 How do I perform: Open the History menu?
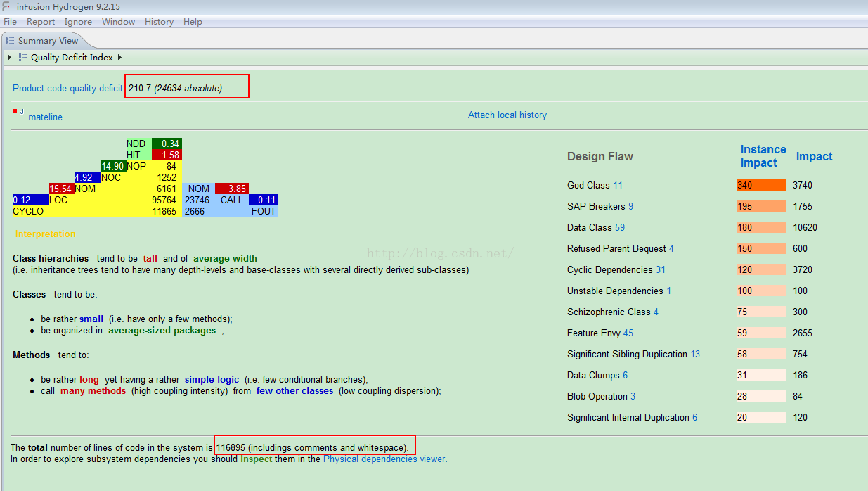[x=159, y=22]
